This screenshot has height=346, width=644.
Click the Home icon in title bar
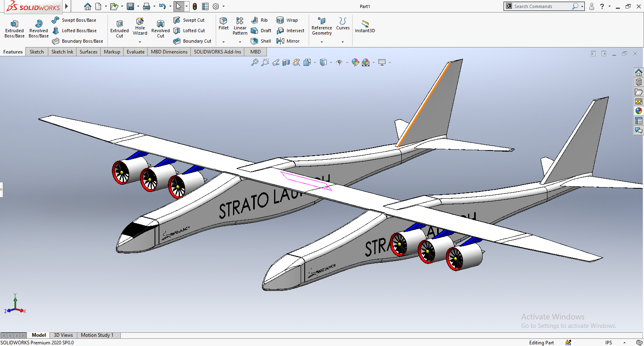88,6
